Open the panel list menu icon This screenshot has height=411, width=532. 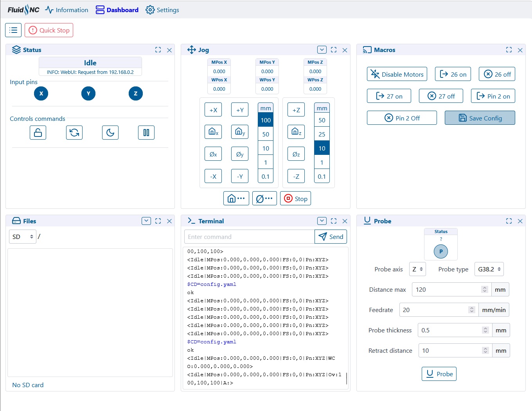[x=13, y=30]
